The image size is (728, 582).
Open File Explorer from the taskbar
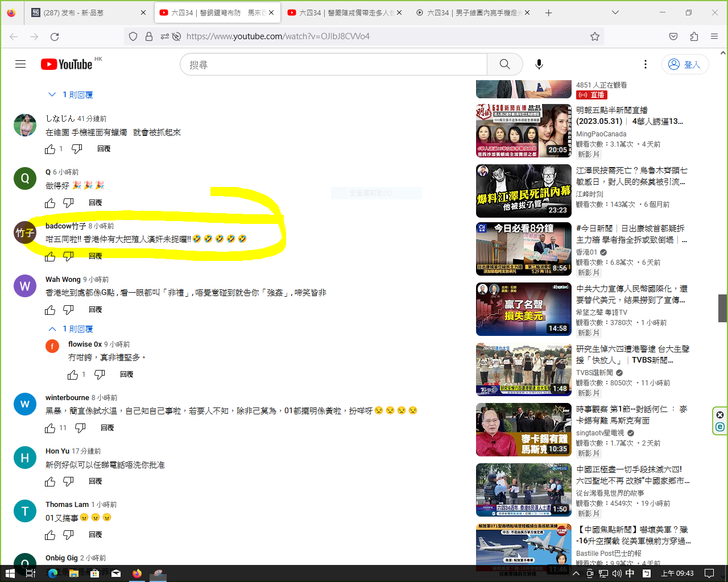click(x=73, y=573)
